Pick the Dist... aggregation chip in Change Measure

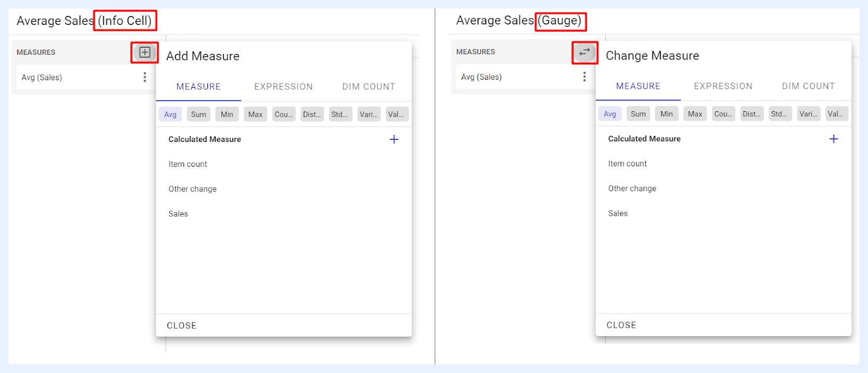click(x=752, y=114)
